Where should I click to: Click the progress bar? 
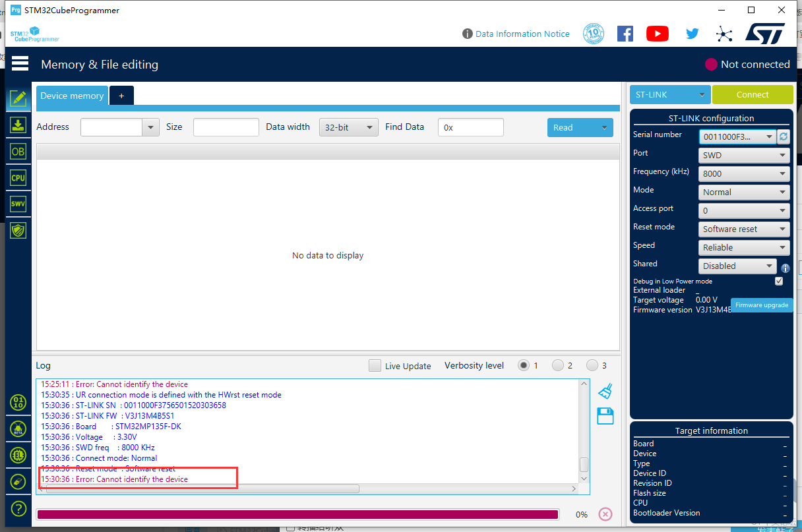click(297, 514)
